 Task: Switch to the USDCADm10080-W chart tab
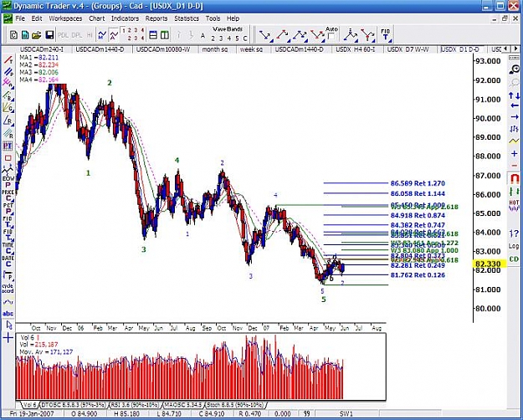pos(163,49)
